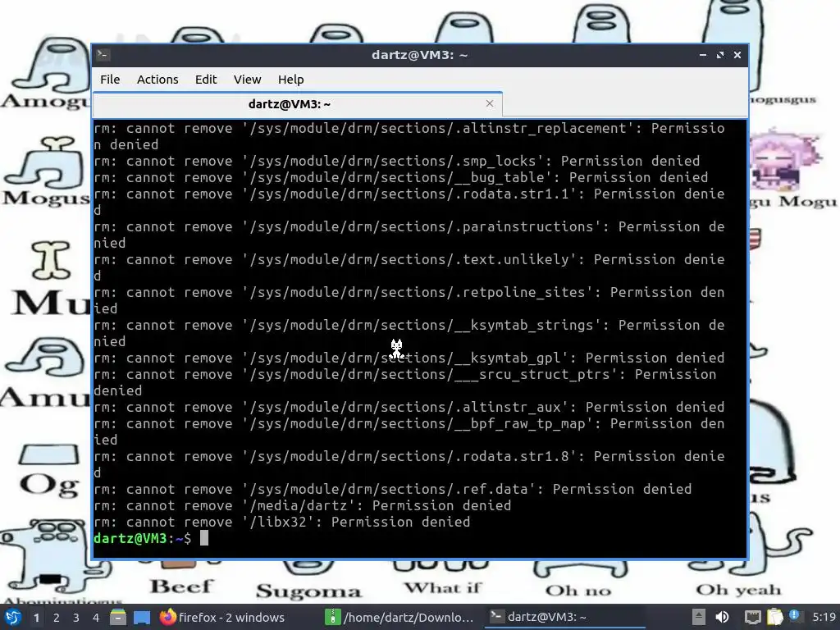Switch to workspace 4 in the pager

[96, 618]
